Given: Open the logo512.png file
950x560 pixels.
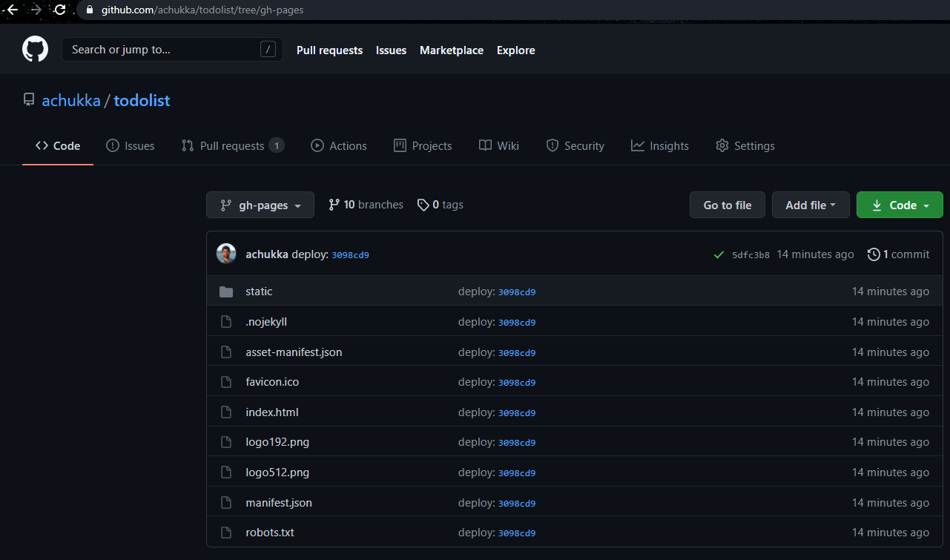Looking at the screenshot, I should [x=277, y=472].
